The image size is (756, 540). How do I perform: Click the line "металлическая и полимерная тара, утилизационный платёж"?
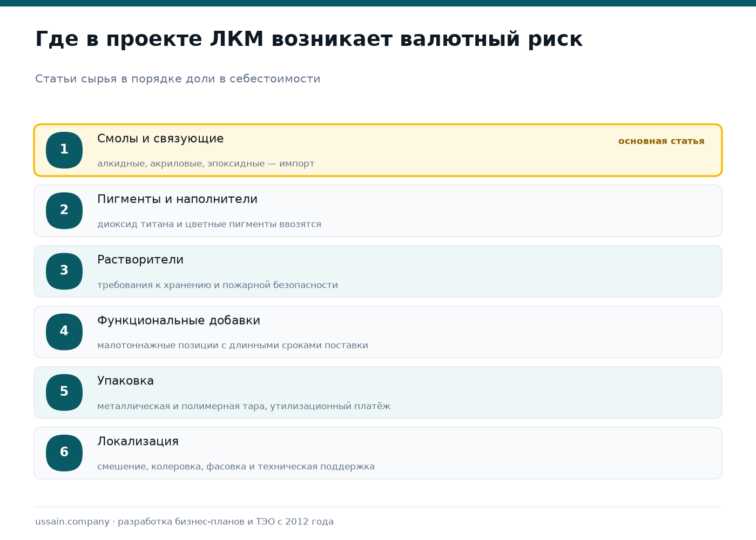(x=244, y=406)
